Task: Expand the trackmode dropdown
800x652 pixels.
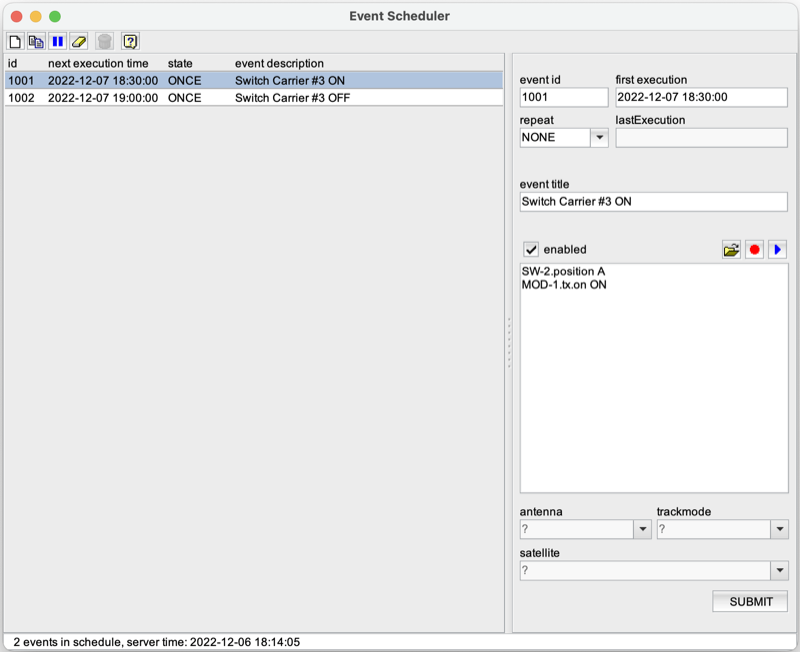Action: pyautogui.click(x=781, y=529)
